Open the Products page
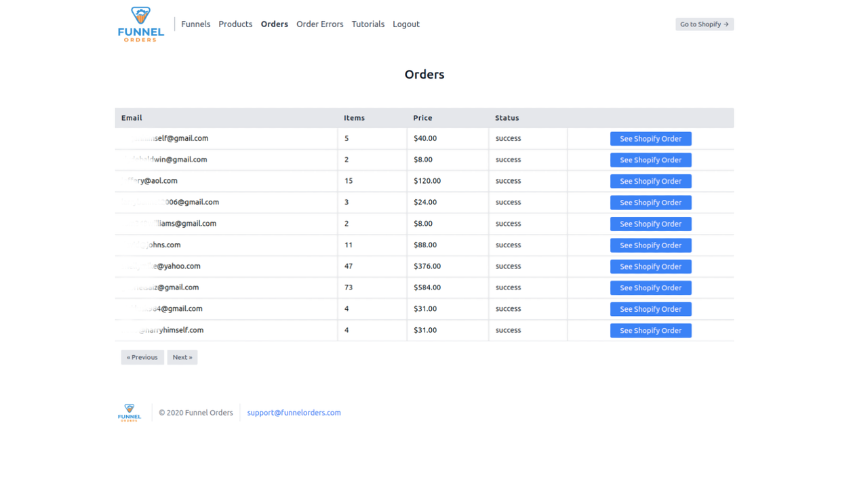The image size is (868, 488). click(235, 24)
